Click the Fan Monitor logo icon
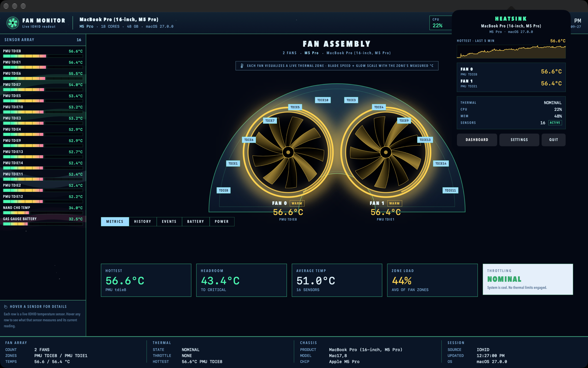The height and width of the screenshot is (368, 588). [13, 23]
